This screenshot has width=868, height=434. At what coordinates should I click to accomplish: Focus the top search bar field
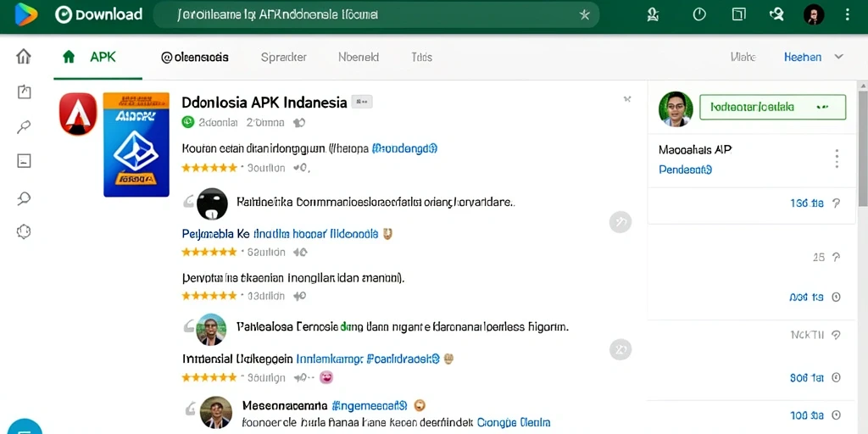pyautogui.click(x=376, y=15)
